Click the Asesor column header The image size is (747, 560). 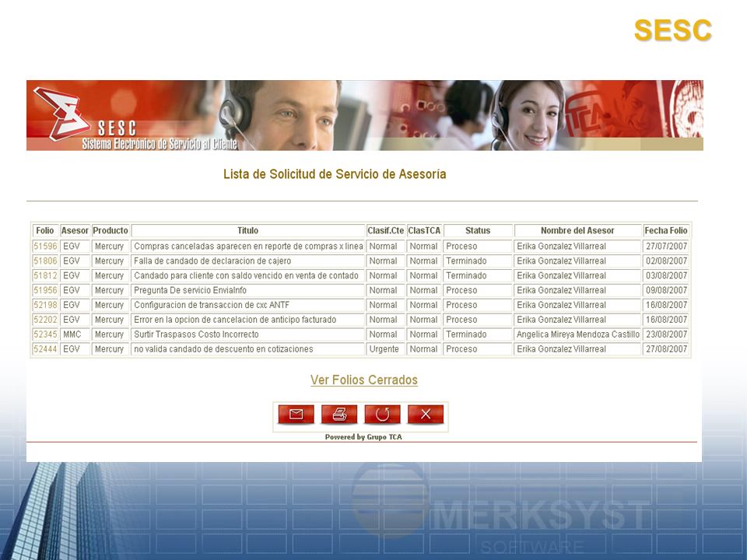pos(75,230)
